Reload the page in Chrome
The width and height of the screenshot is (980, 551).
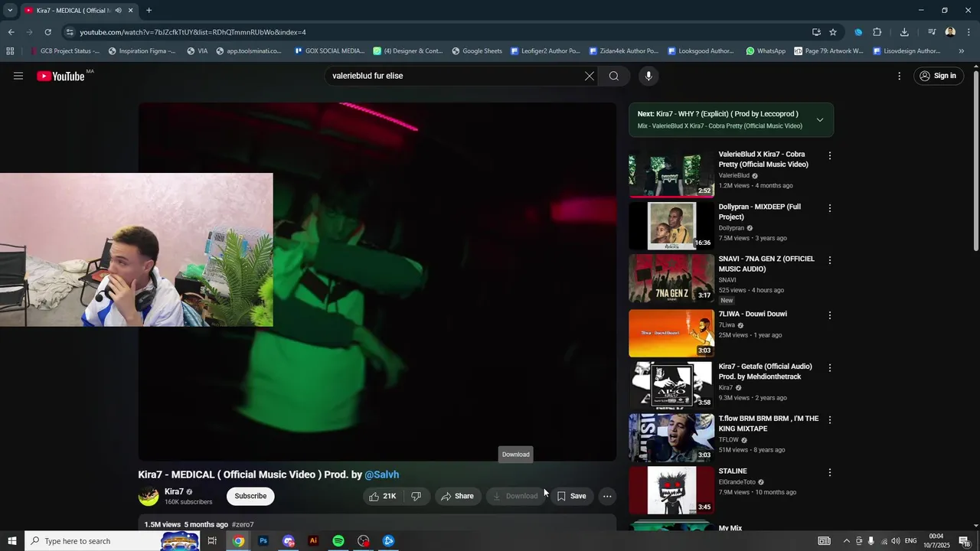[x=47, y=32]
